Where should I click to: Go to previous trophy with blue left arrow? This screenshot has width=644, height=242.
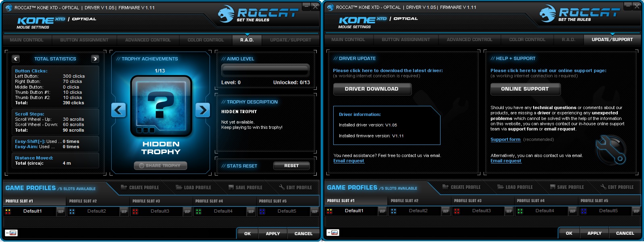(118, 110)
